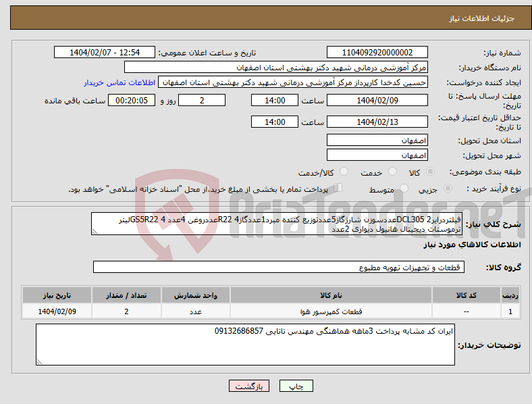Click the delivery city field اصفهان

click(377, 155)
